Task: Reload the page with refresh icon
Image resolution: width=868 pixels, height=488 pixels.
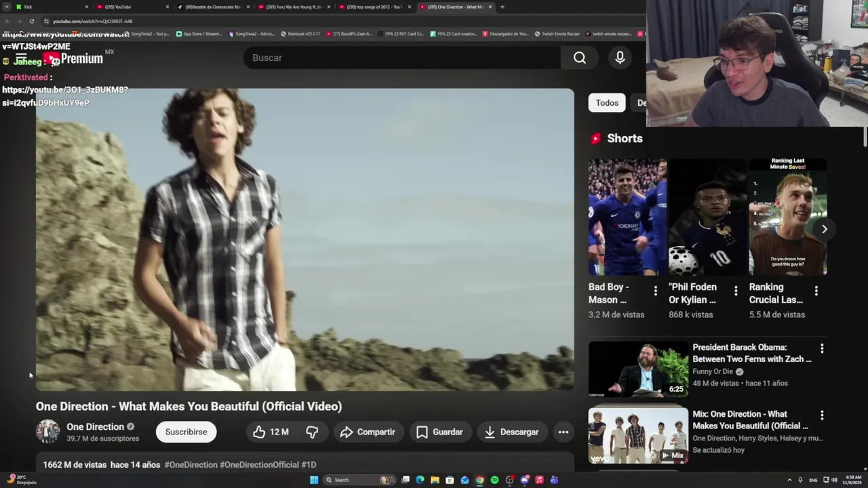Action: 31,21
